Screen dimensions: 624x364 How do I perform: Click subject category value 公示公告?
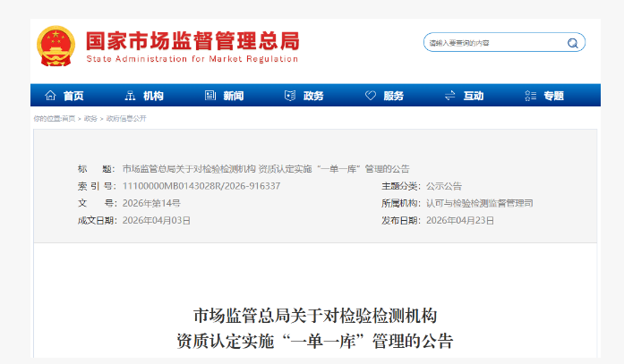(444, 186)
